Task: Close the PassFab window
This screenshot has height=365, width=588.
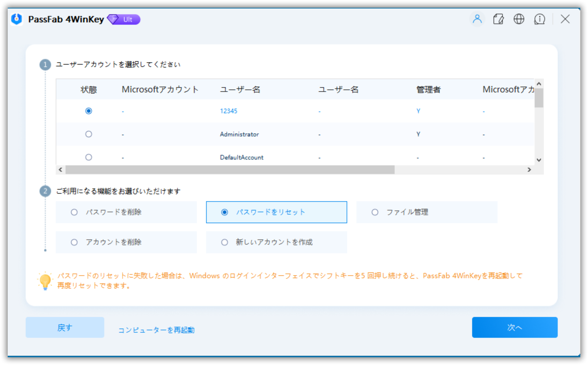Action: 565,19
